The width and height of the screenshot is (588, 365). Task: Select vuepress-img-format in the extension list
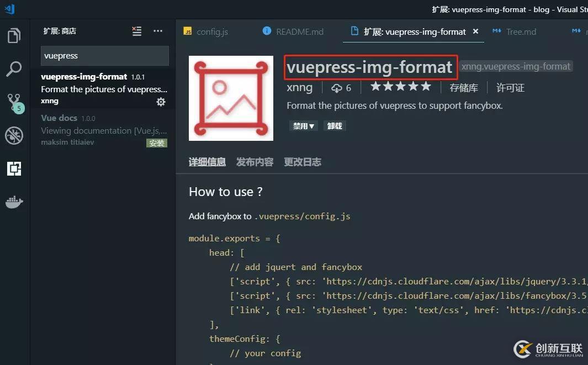click(104, 89)
